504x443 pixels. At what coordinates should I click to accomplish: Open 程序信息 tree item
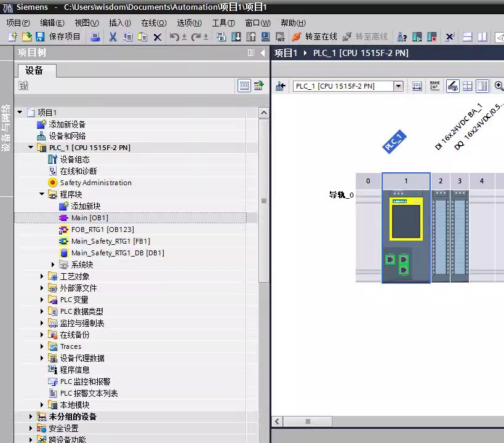pos(75,370)
